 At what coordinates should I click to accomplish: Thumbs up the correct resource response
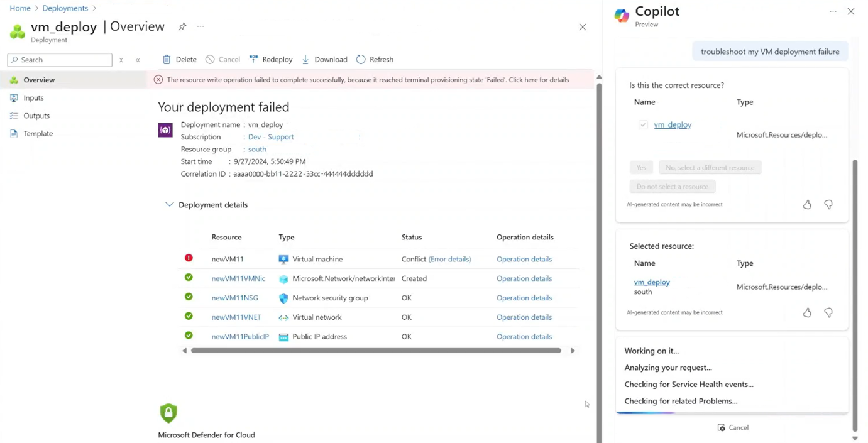[x=807, y=205]
